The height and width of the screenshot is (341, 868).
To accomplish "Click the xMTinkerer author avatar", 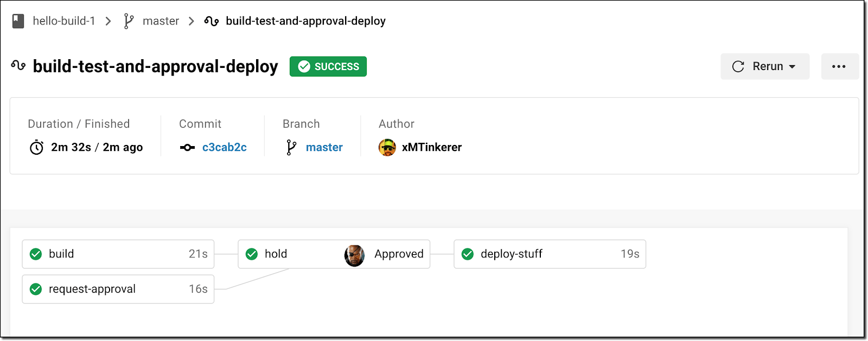I will tap(387, 147).
